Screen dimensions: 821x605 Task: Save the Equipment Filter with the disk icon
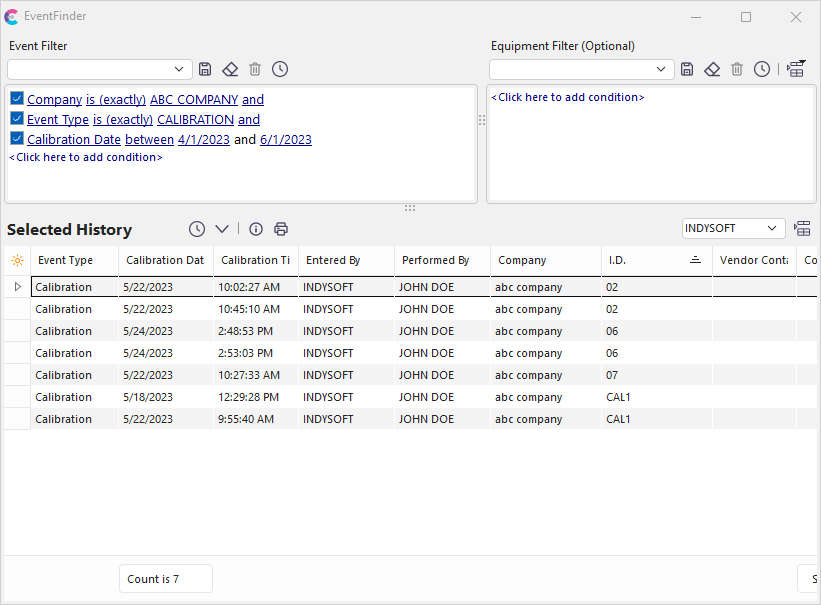(x=687, y=69)
